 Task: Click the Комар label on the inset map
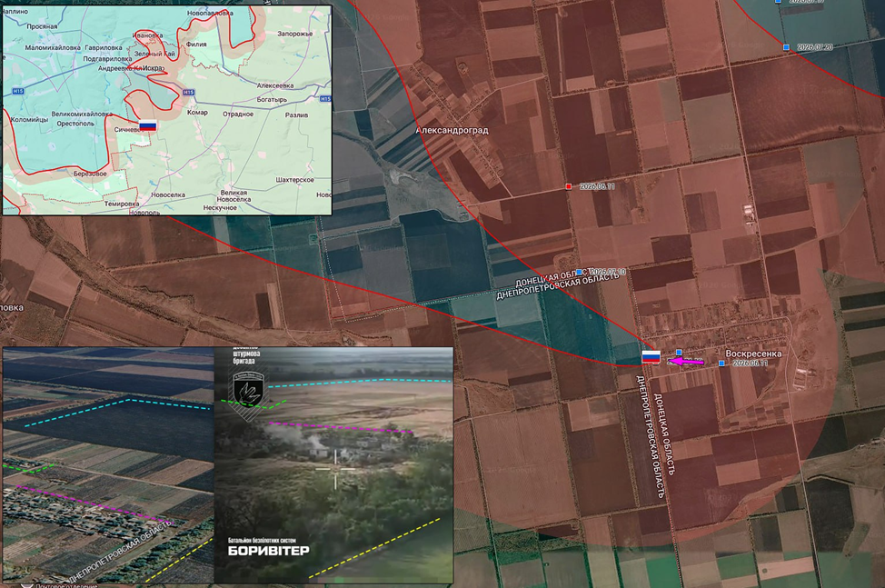(197, 113)
